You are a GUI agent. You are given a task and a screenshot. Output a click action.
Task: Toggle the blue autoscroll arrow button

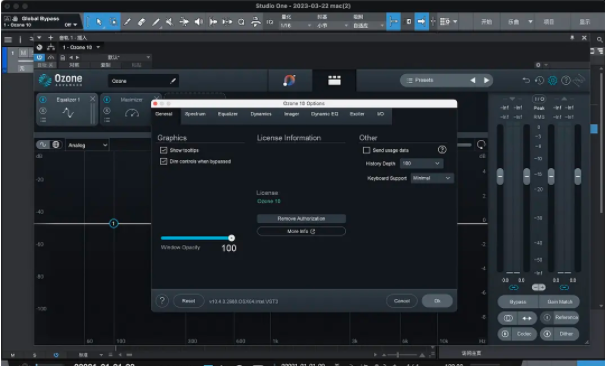click(421, 22)
